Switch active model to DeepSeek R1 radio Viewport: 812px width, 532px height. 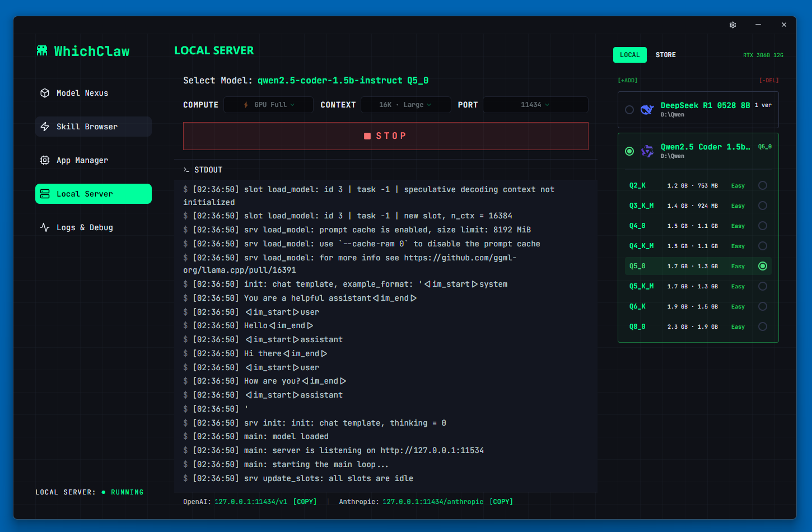629,110
